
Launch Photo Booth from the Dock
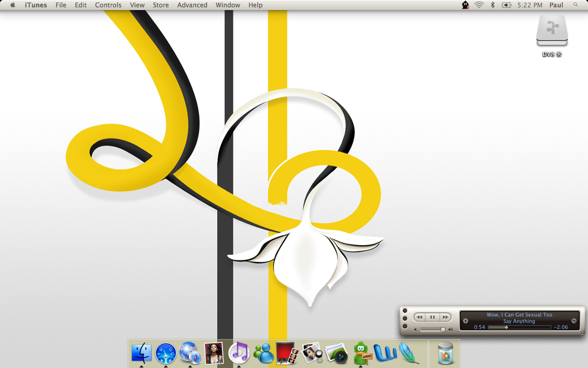(x=288, y=353)
